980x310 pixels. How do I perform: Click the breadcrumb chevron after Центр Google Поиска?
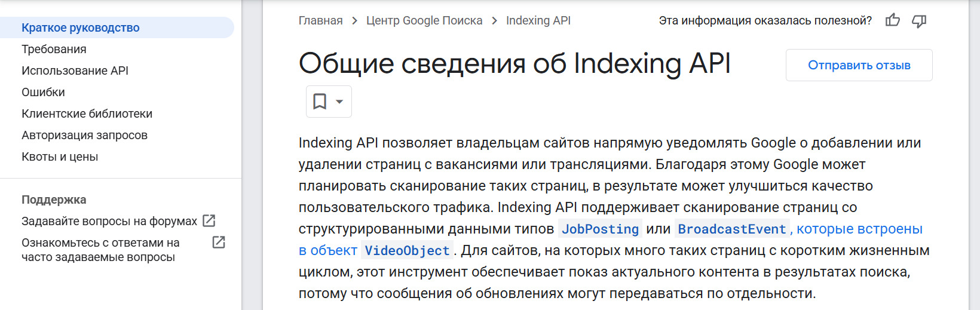(x=494, y=21)
